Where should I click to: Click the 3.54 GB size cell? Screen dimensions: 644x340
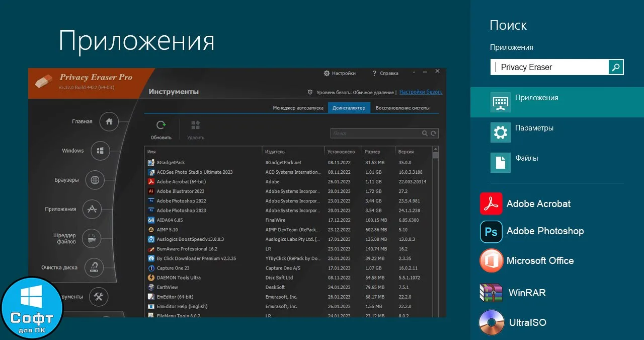[374, 211]
